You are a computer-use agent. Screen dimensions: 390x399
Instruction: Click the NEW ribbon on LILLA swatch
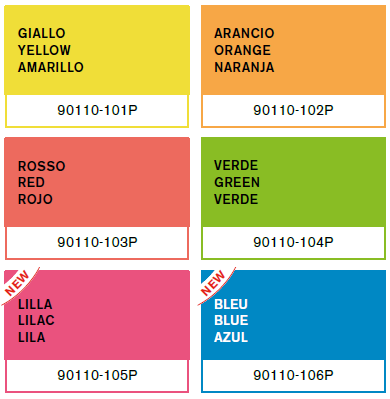point(18,284)
